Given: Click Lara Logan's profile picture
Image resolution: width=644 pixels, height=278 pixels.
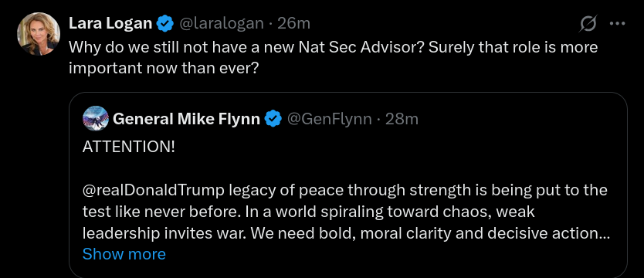Looking at the screenshot, I should click(x=39, y=34).
